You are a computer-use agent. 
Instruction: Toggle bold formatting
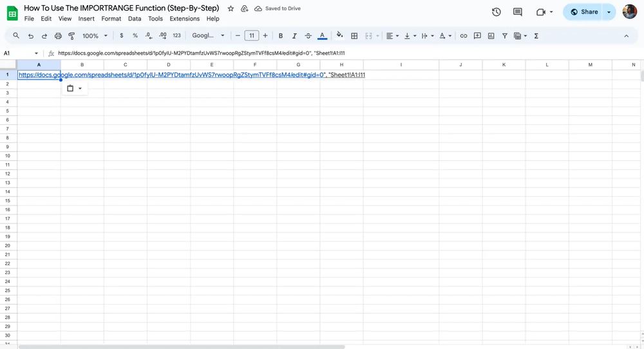(x=280, y=36)
